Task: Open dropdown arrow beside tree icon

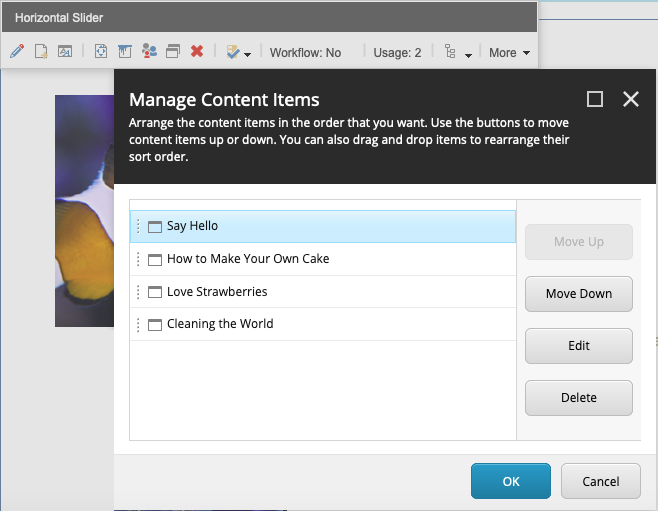Action: (x=468, y=55)
